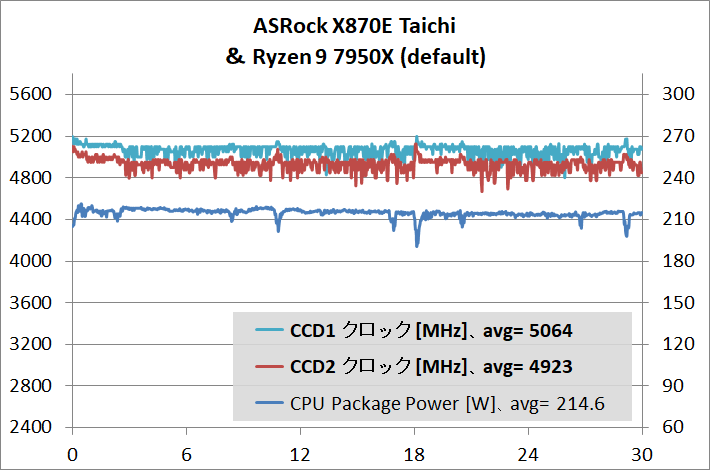Click the chart title 'ASRock X870E Taichi'
710x470 pixels.
[x=354, y=26]
